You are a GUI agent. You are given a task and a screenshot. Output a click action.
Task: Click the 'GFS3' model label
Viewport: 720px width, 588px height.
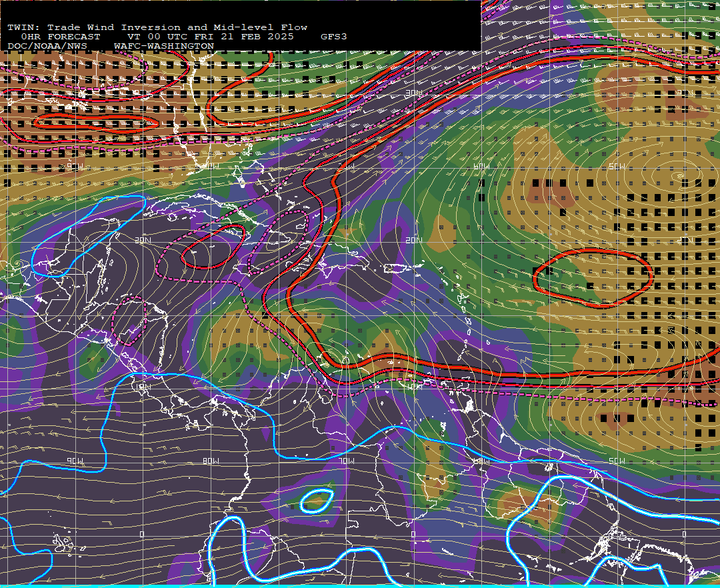coord(334,37)
